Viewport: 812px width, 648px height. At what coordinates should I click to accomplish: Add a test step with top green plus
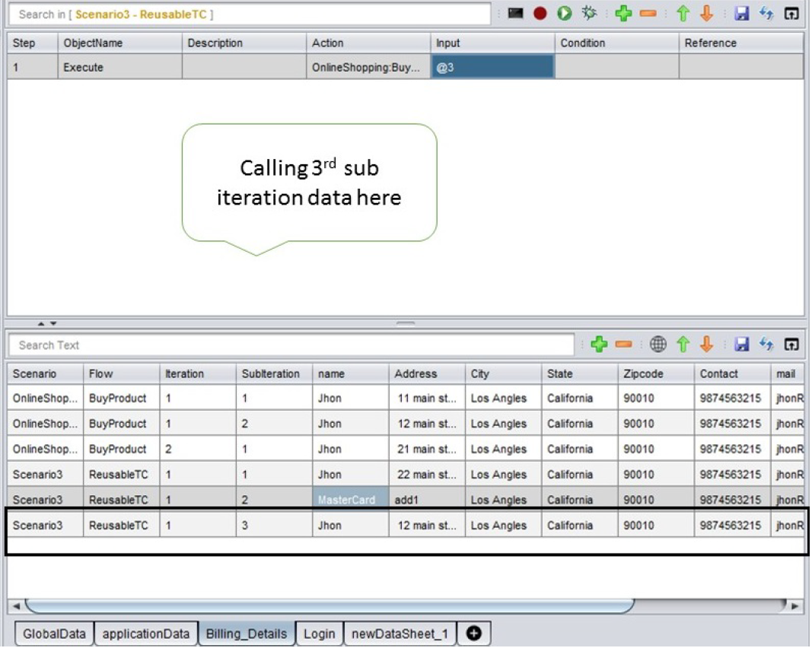coord(624,14)
